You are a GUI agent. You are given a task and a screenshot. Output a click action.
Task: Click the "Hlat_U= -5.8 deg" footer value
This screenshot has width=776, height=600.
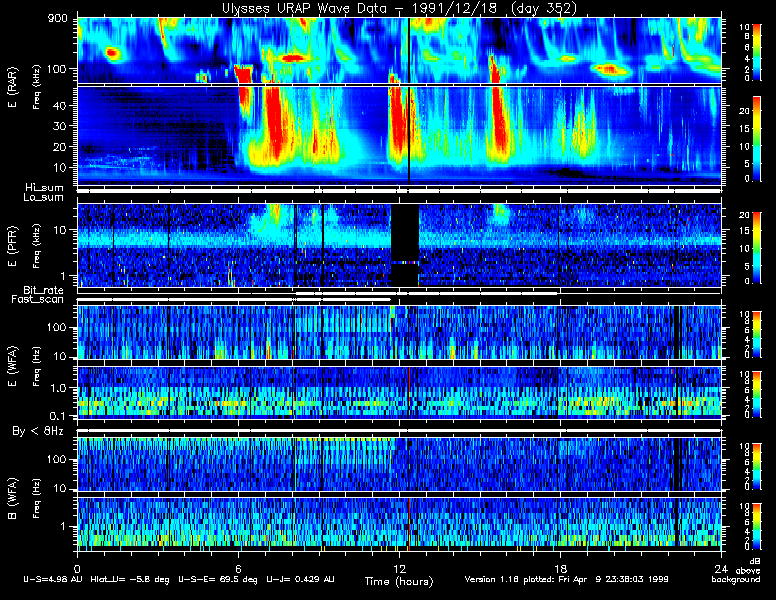[x=130, y=579]
